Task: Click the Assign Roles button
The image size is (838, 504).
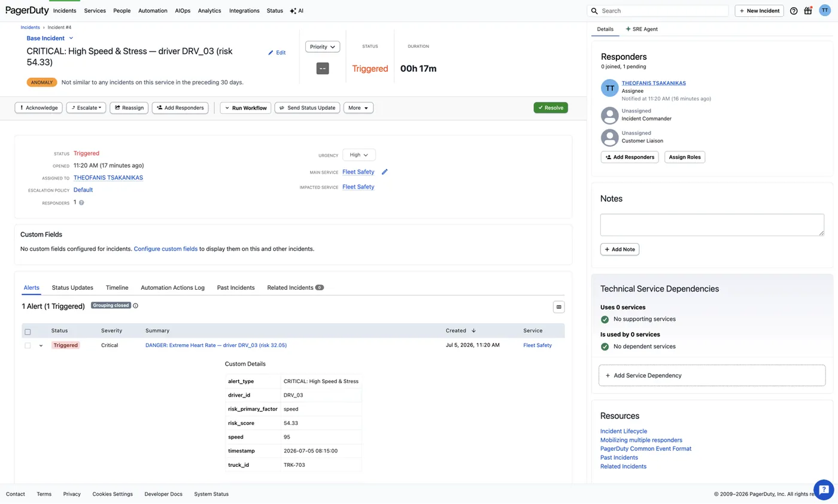Action: click(685, 157)
